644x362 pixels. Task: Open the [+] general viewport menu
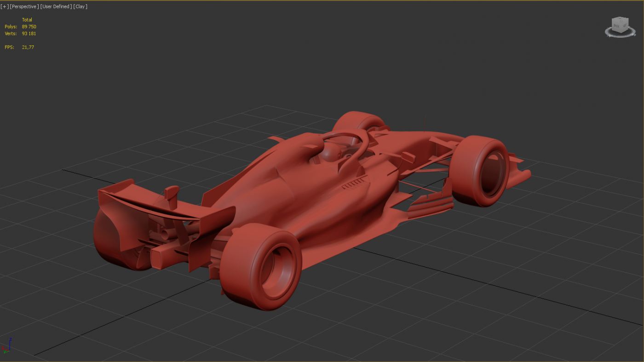click(x=5, y=6)
